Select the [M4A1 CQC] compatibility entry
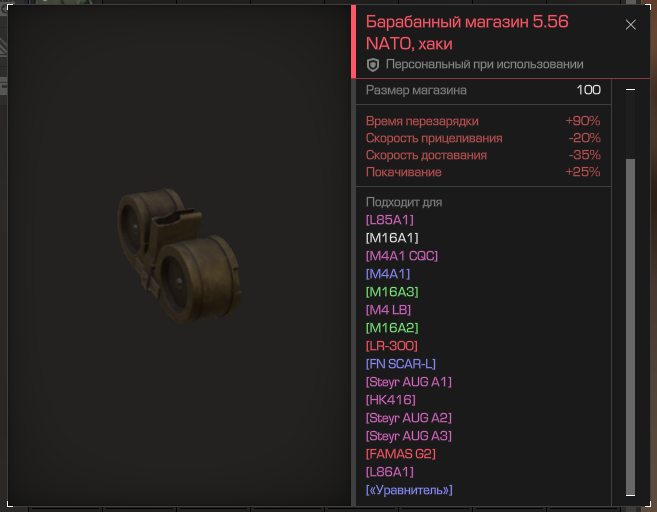 tap(402, 256)
